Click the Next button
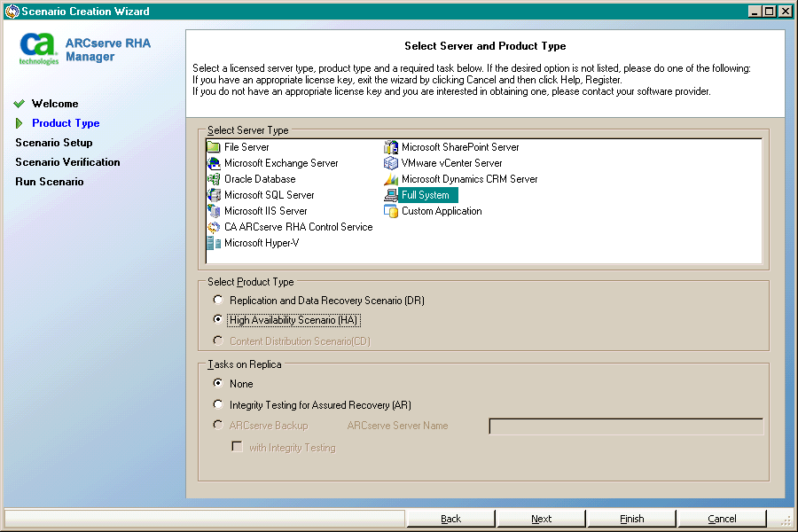This screenshot has width=798, height=532. tap(541, 518)
